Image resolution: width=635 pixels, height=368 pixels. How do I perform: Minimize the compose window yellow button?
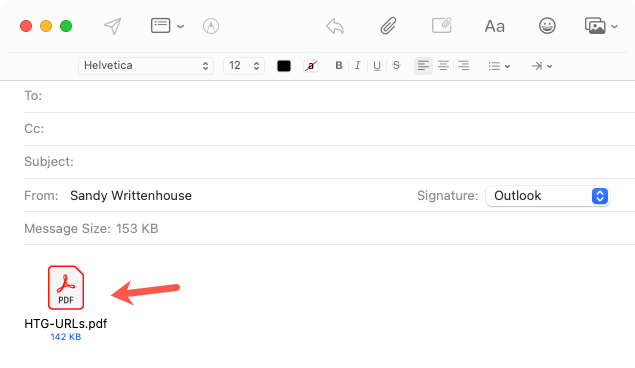click(46, 26)
